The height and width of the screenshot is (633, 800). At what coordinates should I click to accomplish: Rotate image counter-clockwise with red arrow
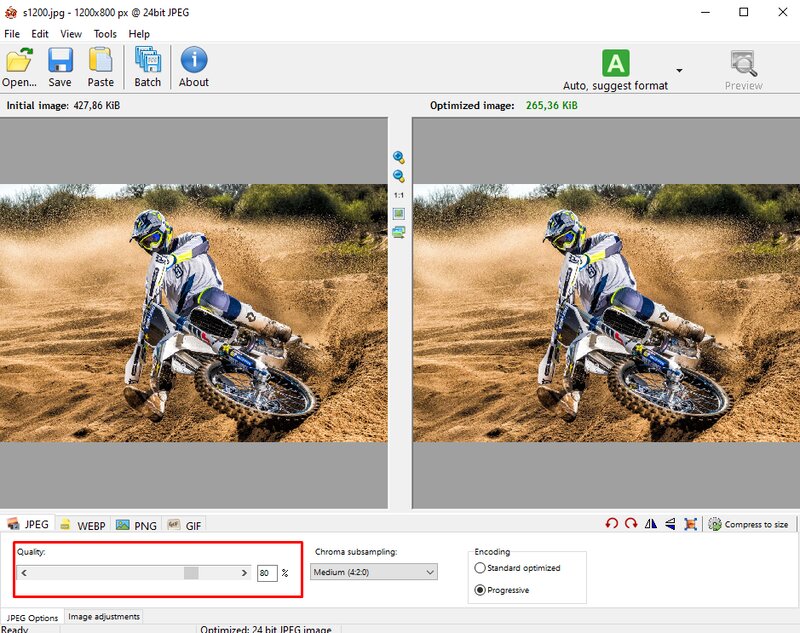612,524
